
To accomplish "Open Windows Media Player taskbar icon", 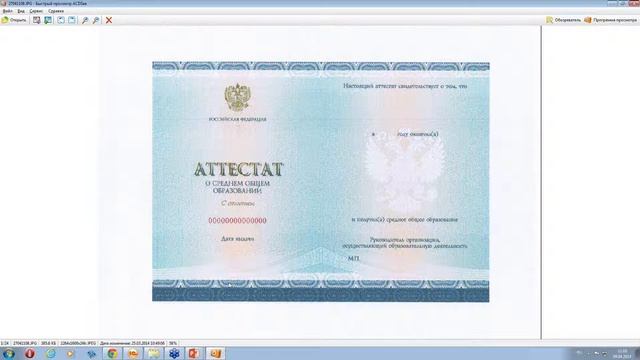I will pos(71,353).
